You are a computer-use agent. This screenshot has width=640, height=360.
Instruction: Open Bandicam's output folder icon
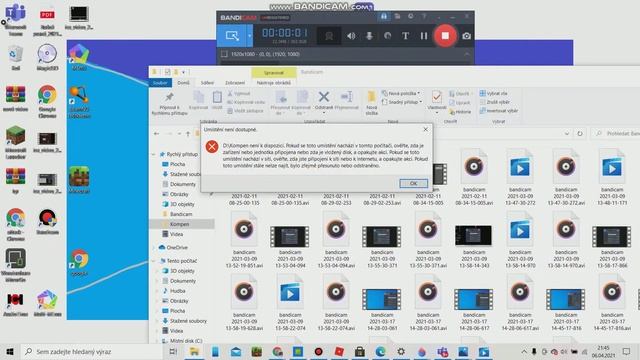(x=397, y=17)
